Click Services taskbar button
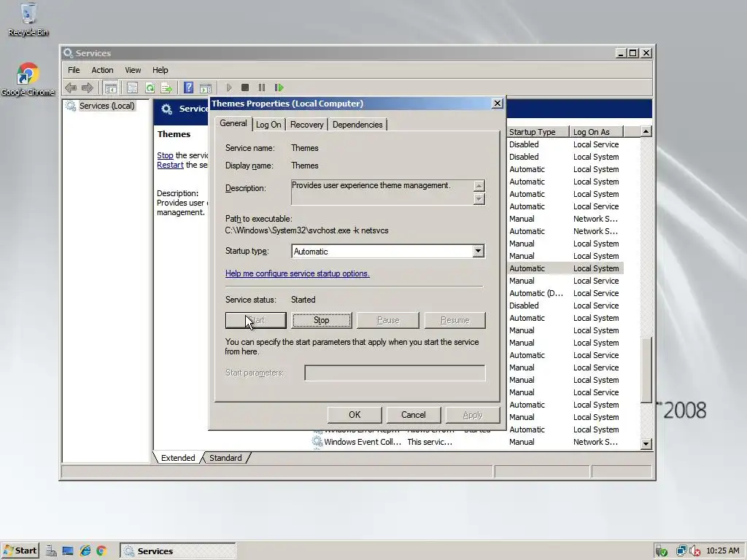 click(178, 551)
